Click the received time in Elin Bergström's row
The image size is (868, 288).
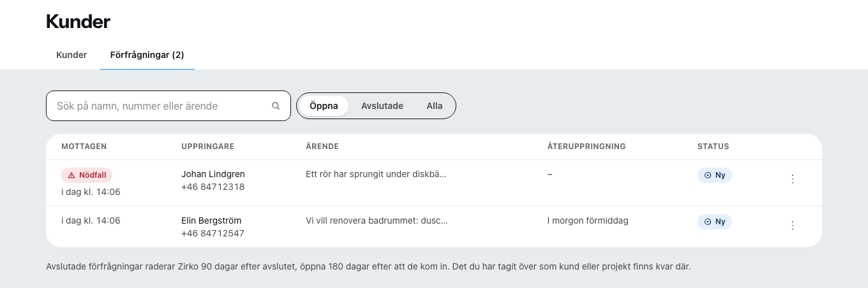tap(91, 220)
